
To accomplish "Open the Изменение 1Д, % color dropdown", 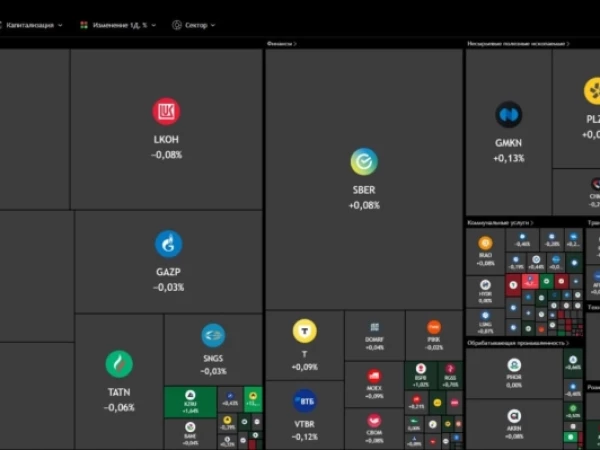I will pyautogui.click(x=118, y=25).
